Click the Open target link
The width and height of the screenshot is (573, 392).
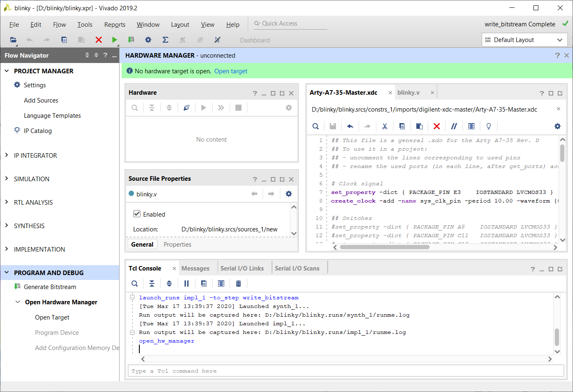coord(231,71)
